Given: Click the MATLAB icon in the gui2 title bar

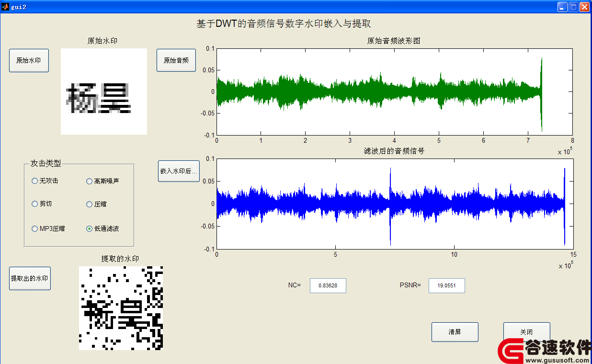Looking at the screenshot, I should 5,7.
